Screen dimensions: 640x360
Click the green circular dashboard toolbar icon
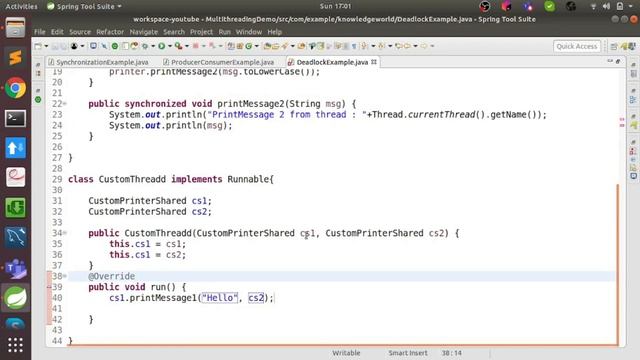click(x=115, y=46)
